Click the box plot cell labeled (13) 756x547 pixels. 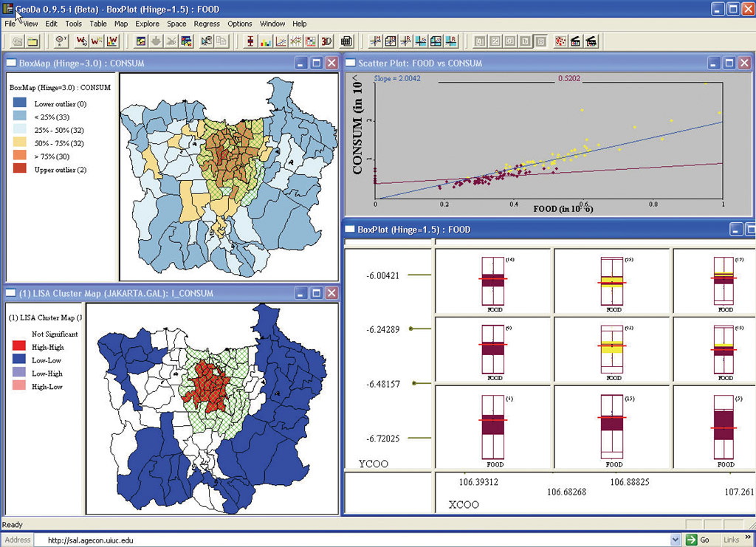pos(612,427)
